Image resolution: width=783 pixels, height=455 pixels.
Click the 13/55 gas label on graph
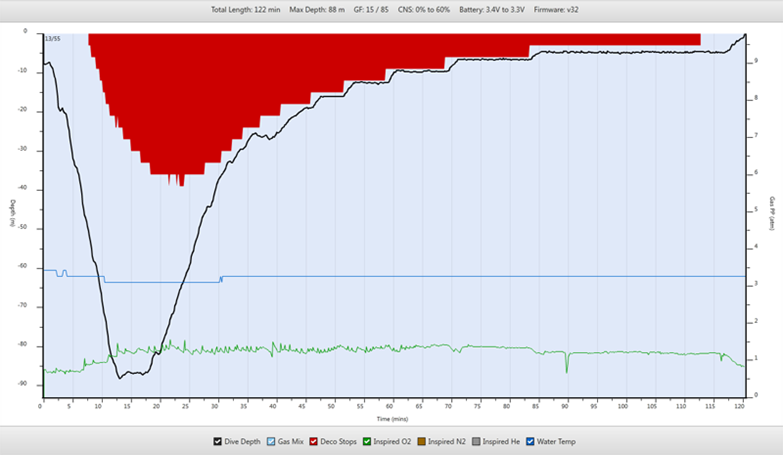(51, 38)
